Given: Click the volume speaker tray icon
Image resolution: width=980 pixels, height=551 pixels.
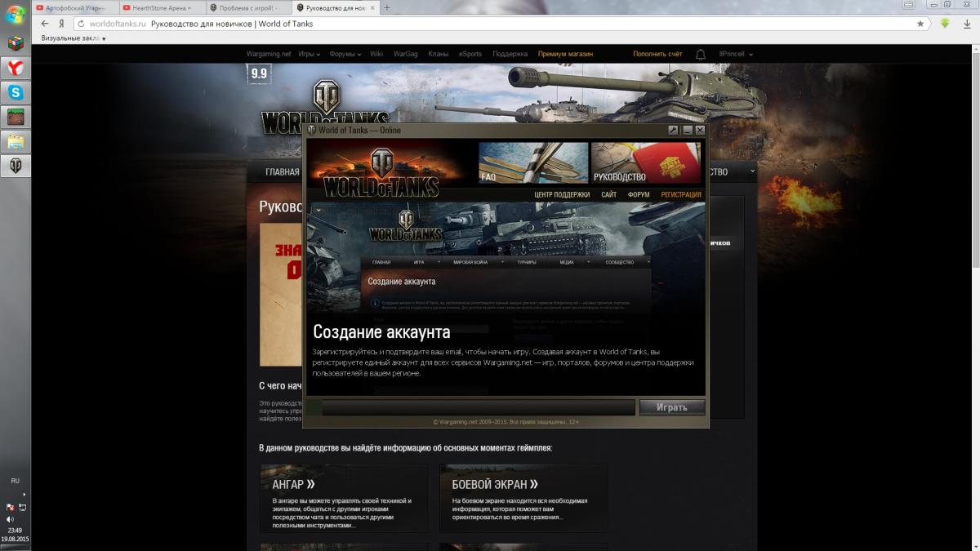Looking at the screenshot, I should click(x=10, y=519).
